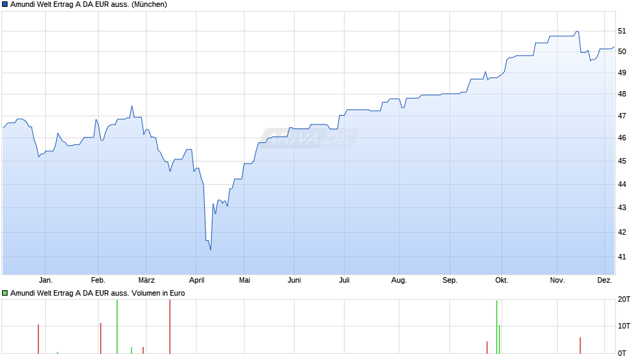Click the chart title 'Amundi Welt Ertrag A DA EUR auss. (München)'
This screenshot has width=644, height=360.
pos(88,5)
